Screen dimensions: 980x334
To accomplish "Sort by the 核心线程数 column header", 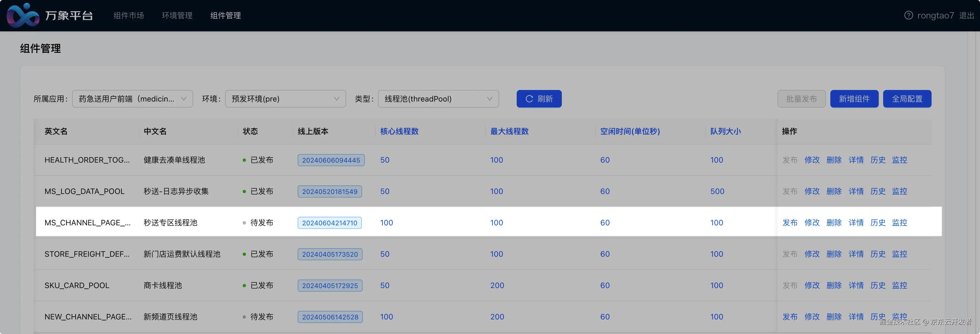I will pos(399,131).
